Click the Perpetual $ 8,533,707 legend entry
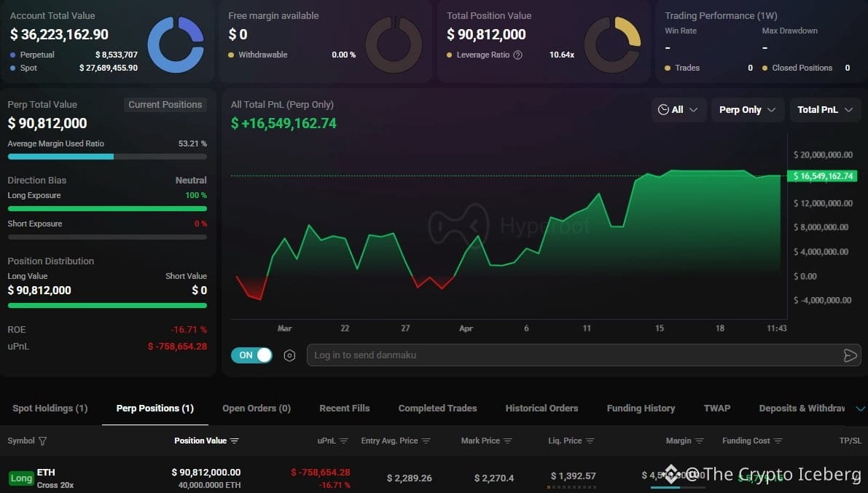 [x=74, y=55]
